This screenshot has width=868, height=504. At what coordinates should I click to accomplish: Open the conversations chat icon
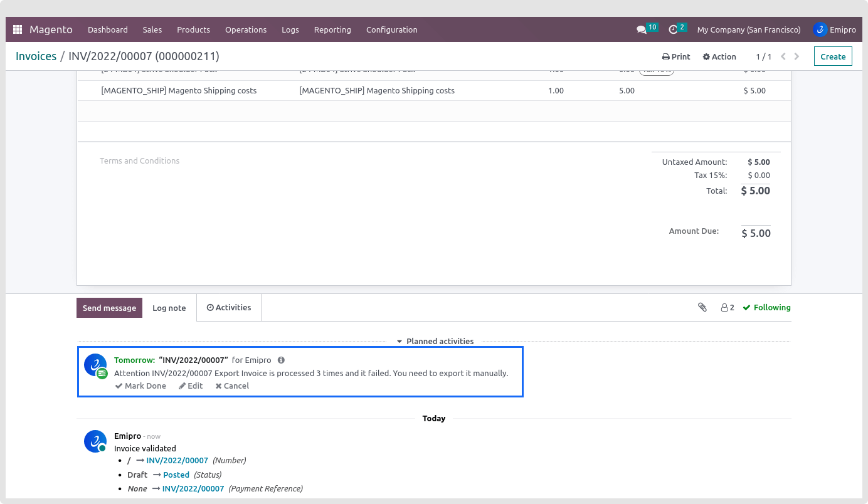(641, 29)
